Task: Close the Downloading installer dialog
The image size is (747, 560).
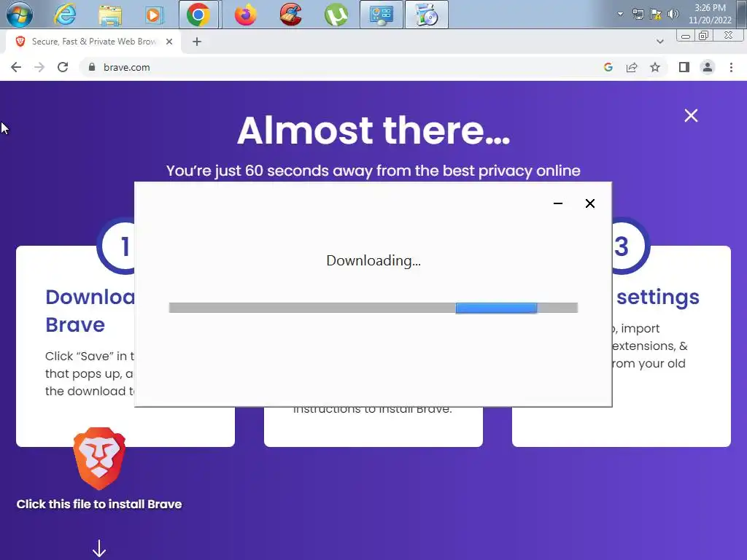Action: tap(589, 203)
